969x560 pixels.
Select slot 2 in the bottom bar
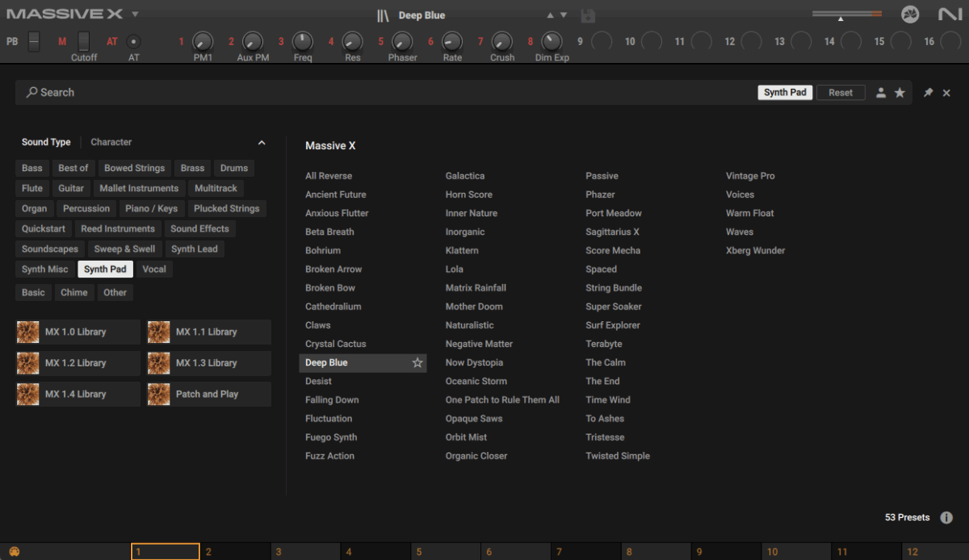pos(235,552)
